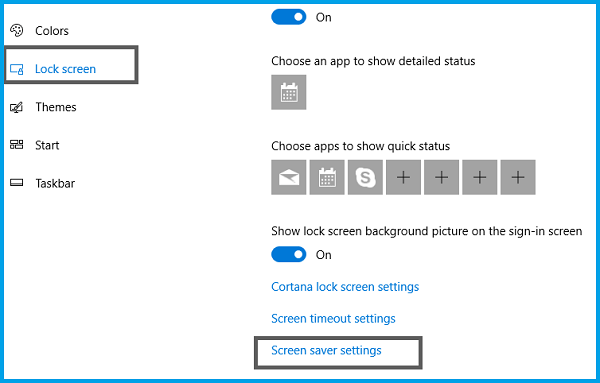
Task: Click the Skype quick status tile
Action: click(x=365, y=177)
